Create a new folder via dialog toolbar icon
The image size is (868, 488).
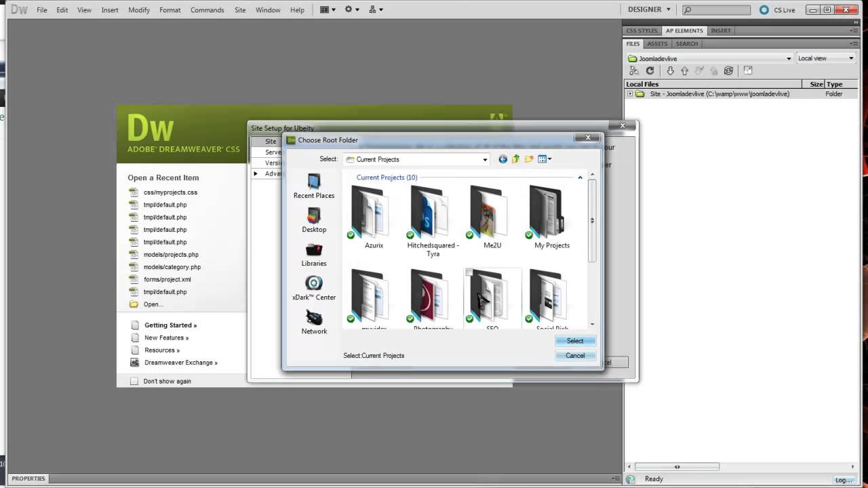529,159
